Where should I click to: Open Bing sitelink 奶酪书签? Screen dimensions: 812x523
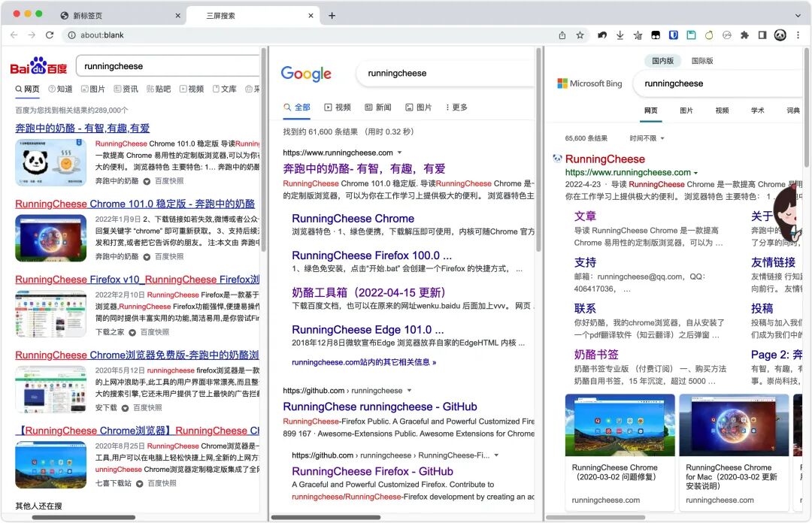pyautogui.click(x=596, y=354)
